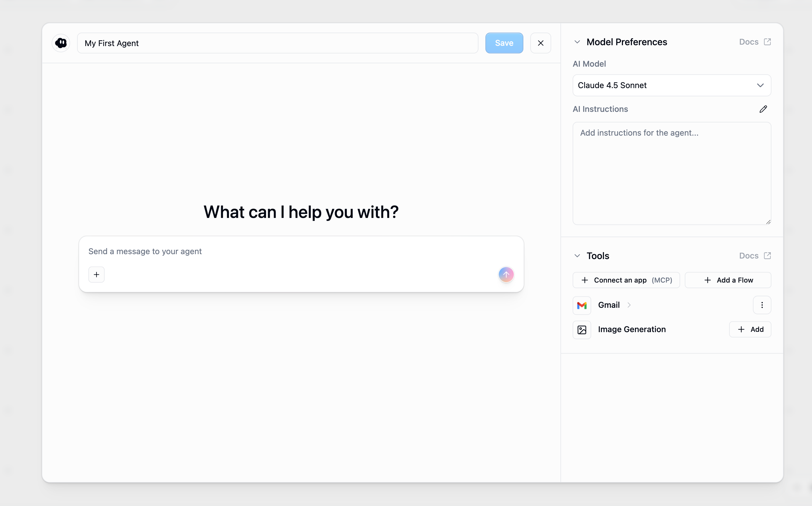Screen dimensions: 812x506
Task: Expand Gmail tool details chevron
Action: click(629, 305)
